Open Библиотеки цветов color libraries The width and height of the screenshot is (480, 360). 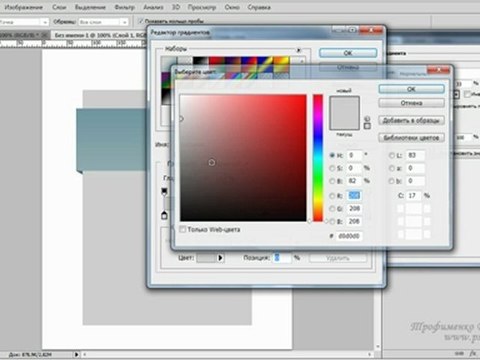coord(411,138)
